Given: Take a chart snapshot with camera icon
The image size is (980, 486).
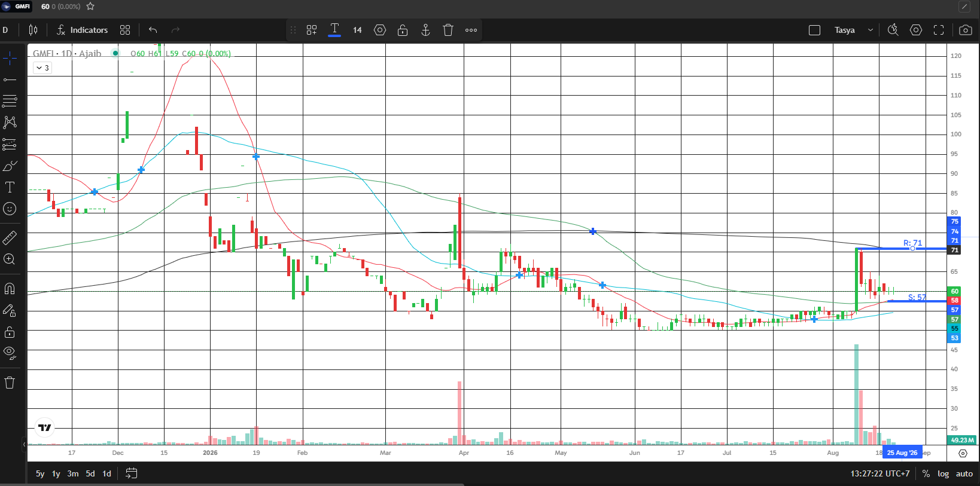Looking at the screenshot, I should click(965, 30).
